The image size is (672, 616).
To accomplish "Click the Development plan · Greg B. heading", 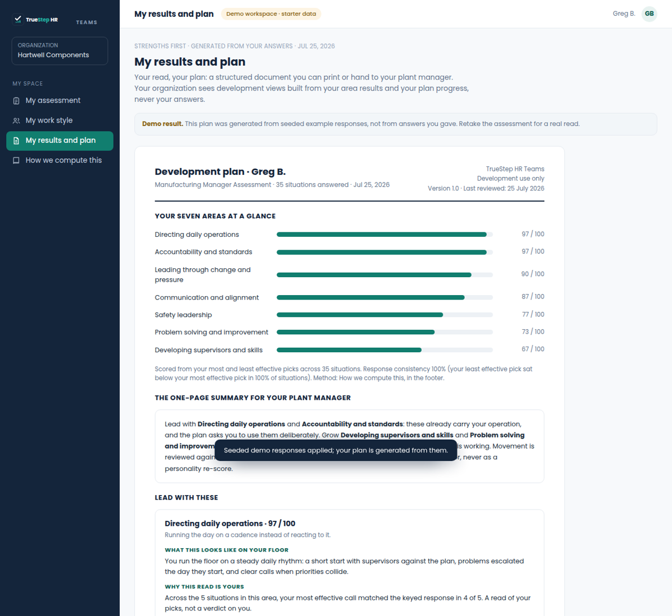I will click(220, 172).
